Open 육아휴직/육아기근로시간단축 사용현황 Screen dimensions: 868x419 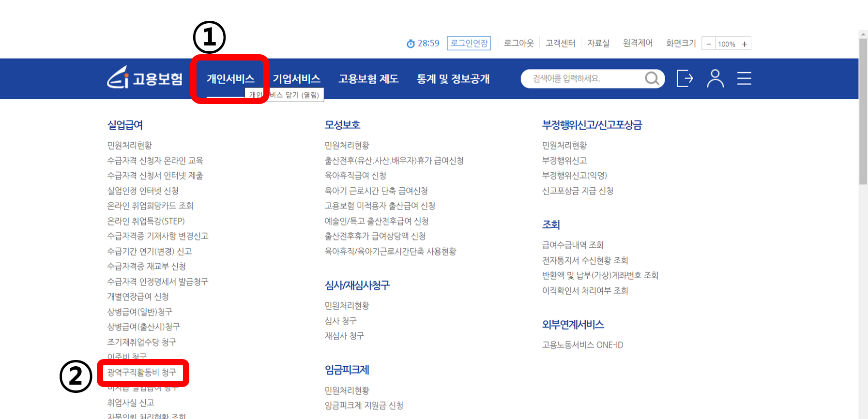[x=391, y=251]
